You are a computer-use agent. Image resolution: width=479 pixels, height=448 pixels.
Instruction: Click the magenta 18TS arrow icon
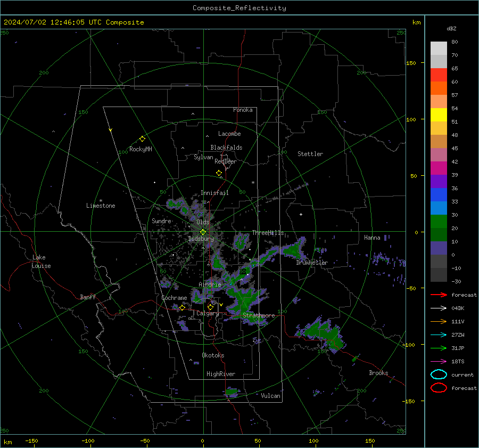click(x=439, y=362)
